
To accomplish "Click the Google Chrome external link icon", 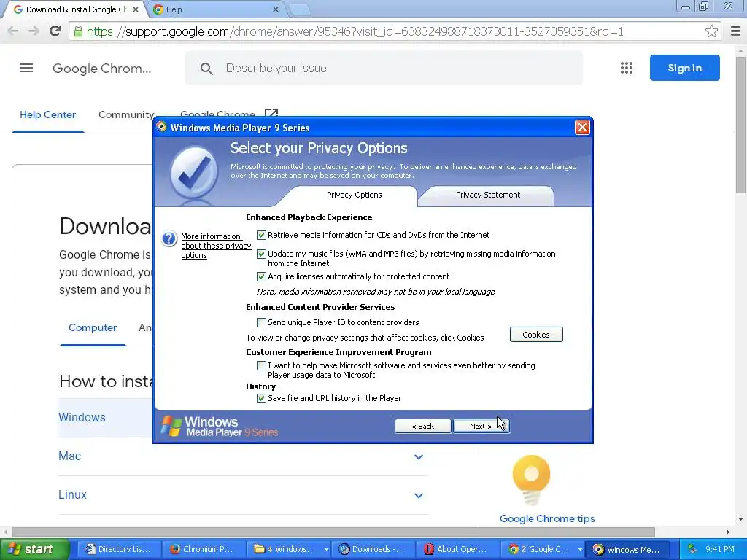I will (271, 113).
